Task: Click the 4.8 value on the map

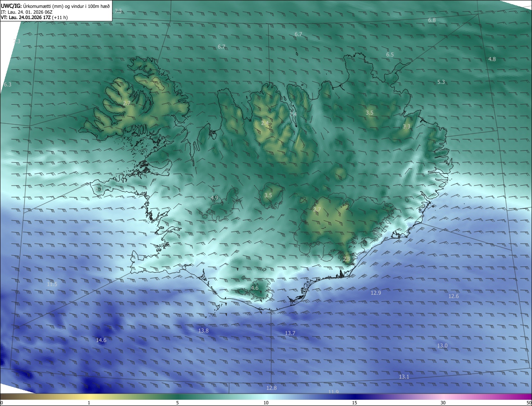Action: tap(492, 59)
